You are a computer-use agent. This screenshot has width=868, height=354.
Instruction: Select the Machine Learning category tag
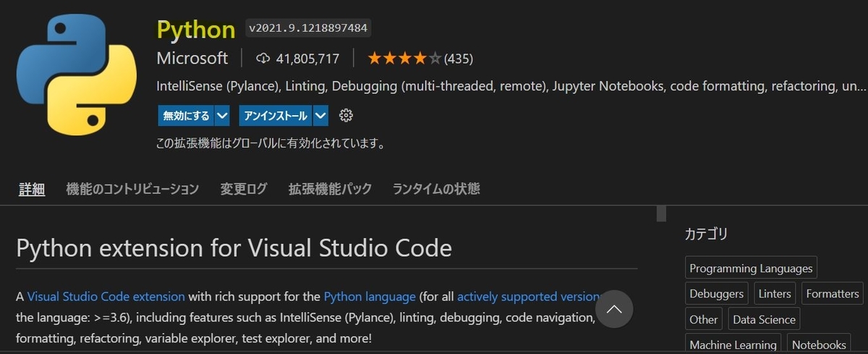[733, 344]
